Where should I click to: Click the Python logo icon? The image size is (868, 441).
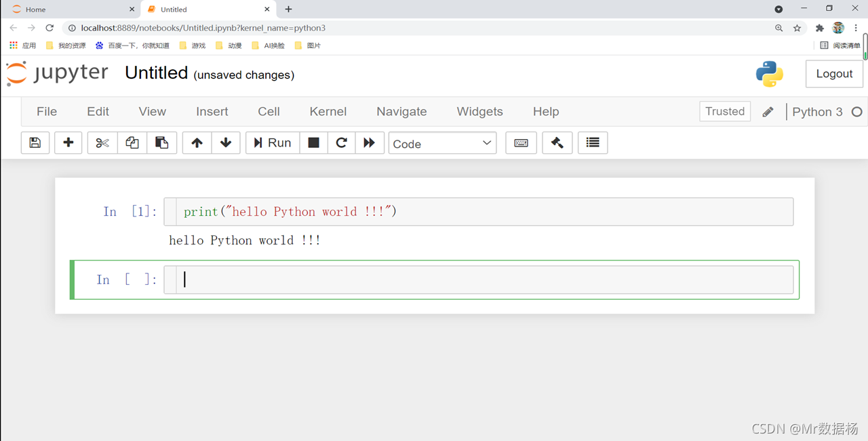tap(770, 74)
